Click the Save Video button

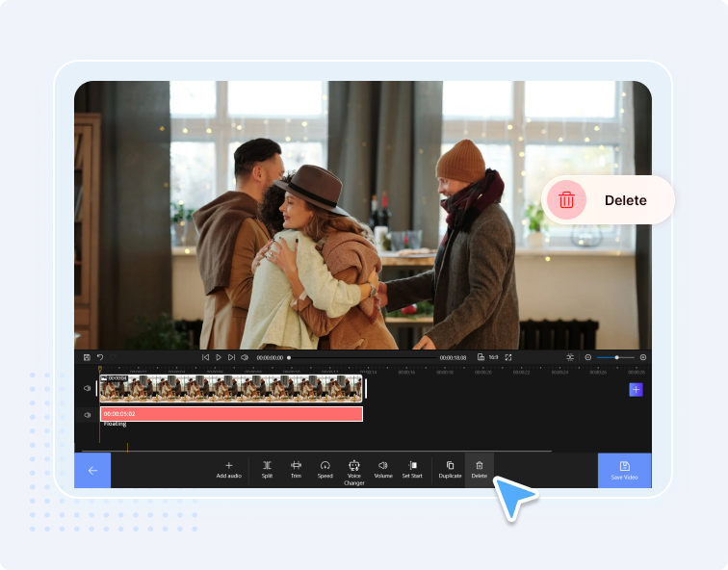[x=624, y=470]
